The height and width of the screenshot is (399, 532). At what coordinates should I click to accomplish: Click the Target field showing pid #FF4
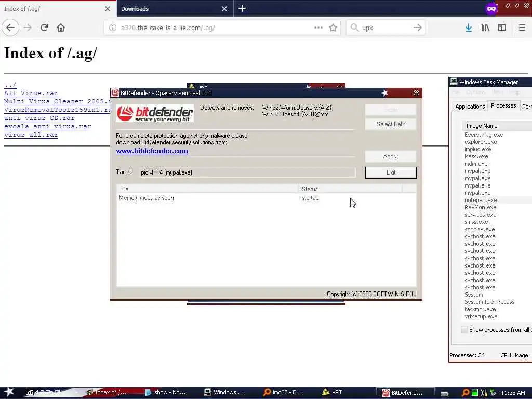point(248,172)
